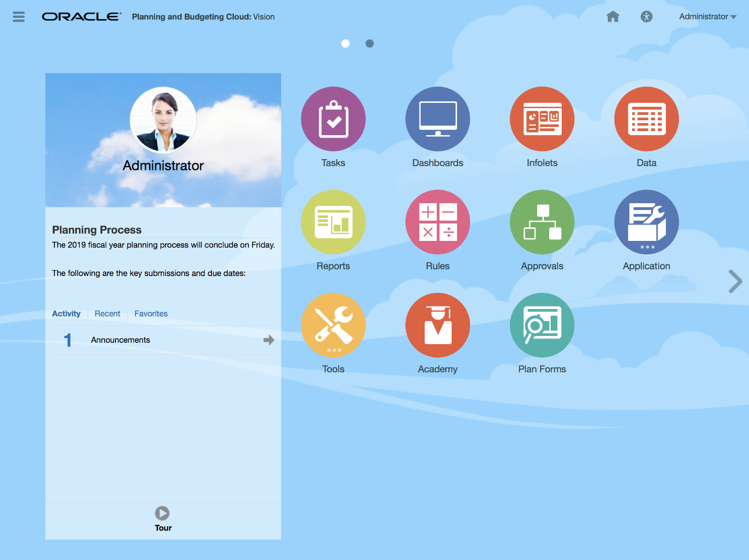Click the Application label

647,266
